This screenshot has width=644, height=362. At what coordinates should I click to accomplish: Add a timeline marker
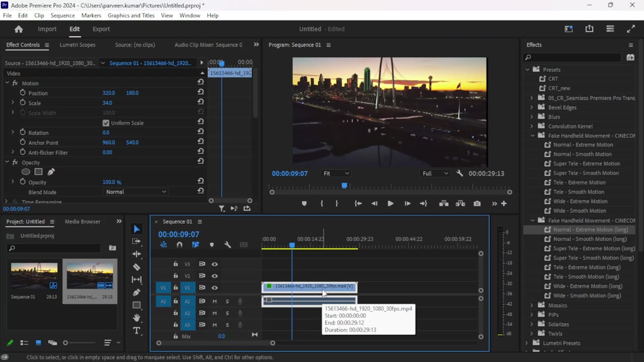211,245
